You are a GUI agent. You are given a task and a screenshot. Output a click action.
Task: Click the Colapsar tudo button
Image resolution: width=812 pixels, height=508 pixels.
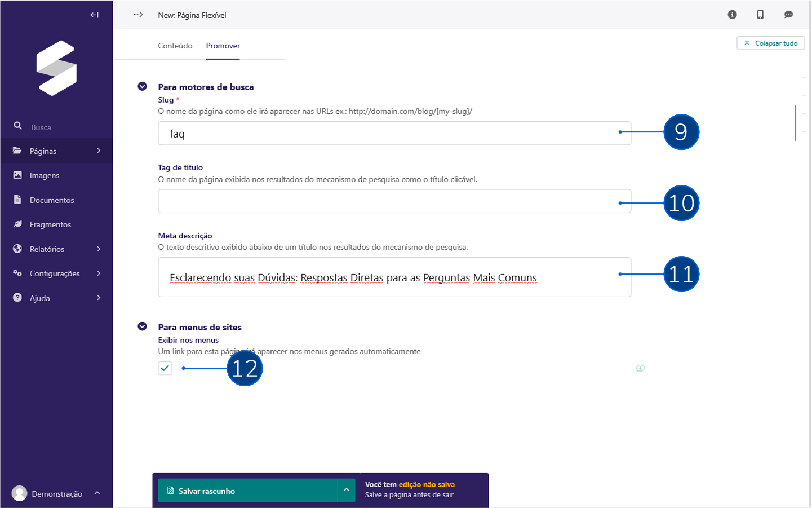770,43
